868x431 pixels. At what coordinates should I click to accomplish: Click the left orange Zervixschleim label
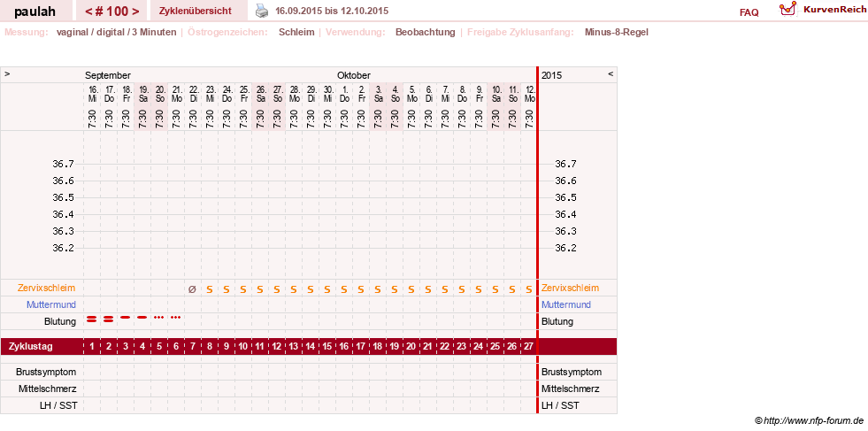pyautogui.click(x=47, y=289)
